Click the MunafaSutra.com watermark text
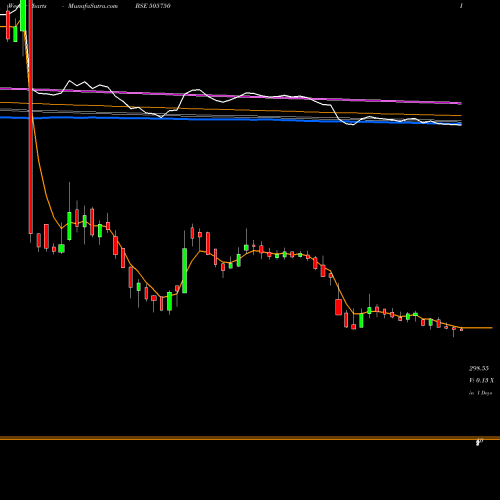 coord(93,6)
